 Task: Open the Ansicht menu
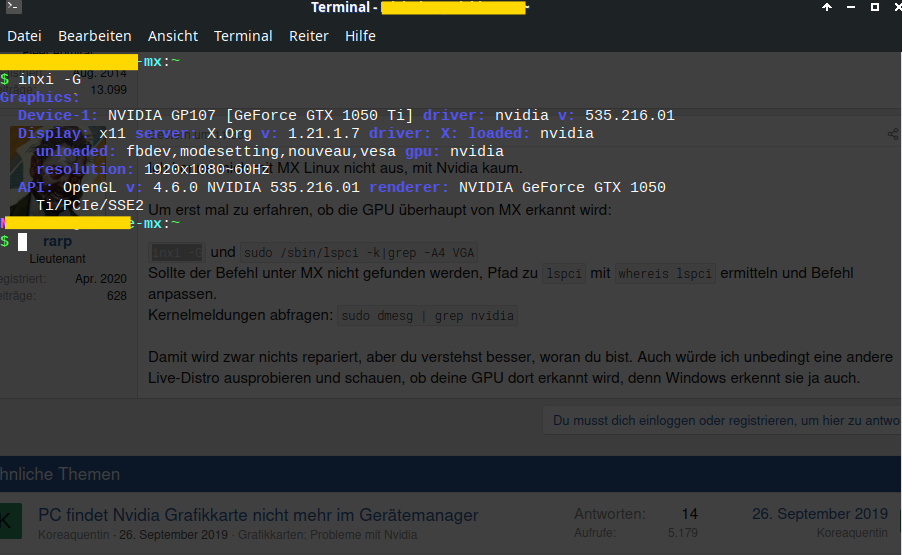pos(173,36)
